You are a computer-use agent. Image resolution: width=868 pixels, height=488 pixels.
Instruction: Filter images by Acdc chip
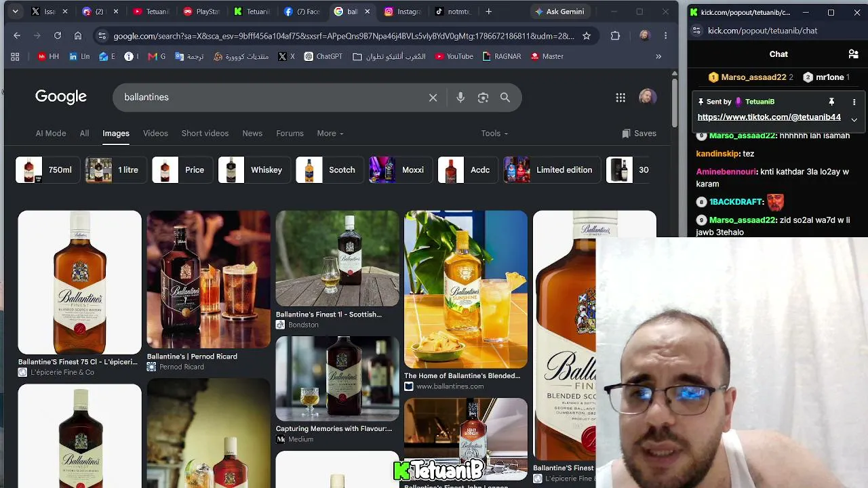(467, 170)
